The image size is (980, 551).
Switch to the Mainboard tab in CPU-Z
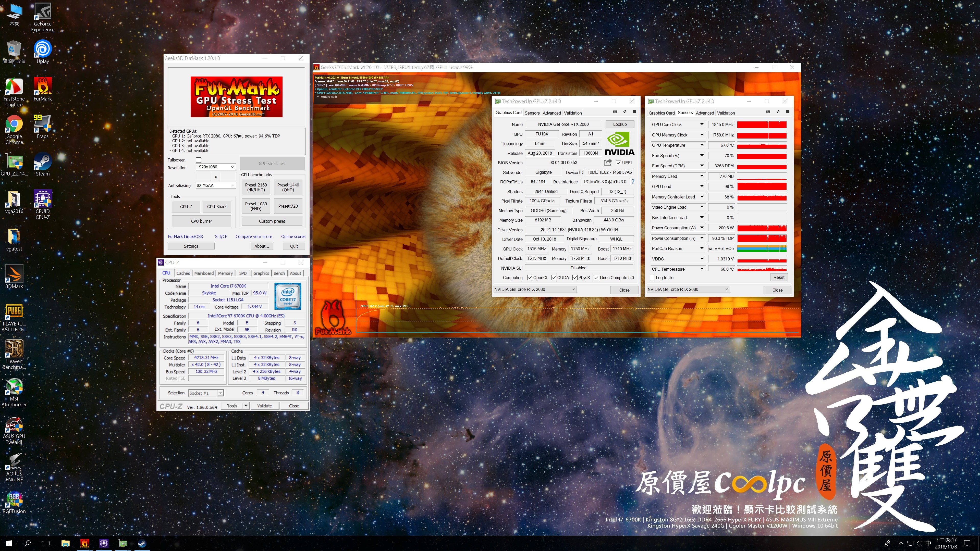click(x=204, y=273)
